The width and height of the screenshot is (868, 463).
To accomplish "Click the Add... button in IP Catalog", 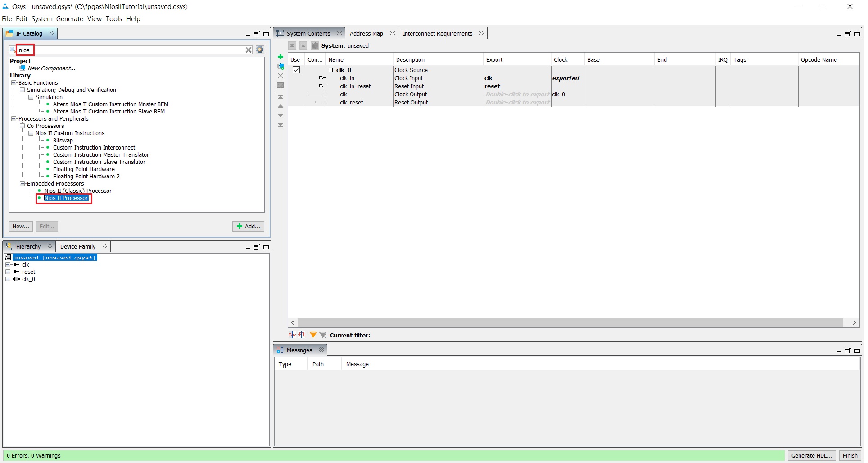I will pos(248,227).
